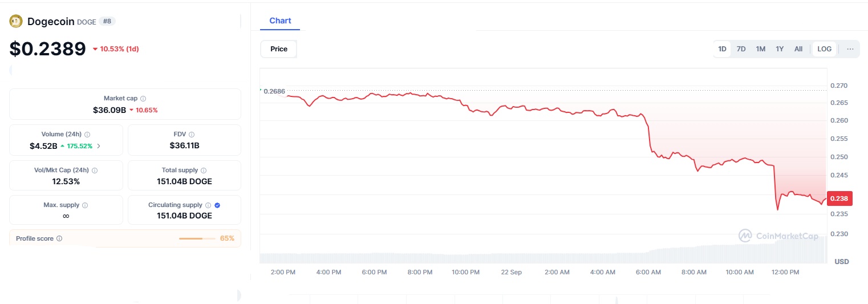Click the Total supply info icon
Image resolution: width=868 pixels, height=304 pixels.
[204, 171]
